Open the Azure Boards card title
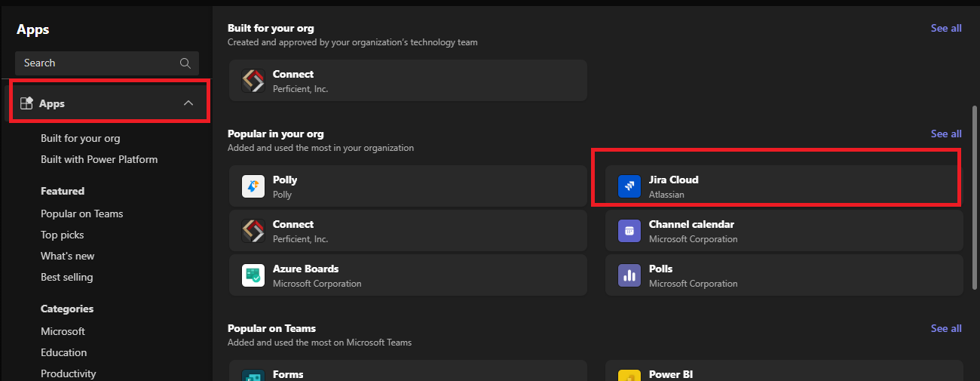This screenshot has height=381, width=980. pos(306,269)
